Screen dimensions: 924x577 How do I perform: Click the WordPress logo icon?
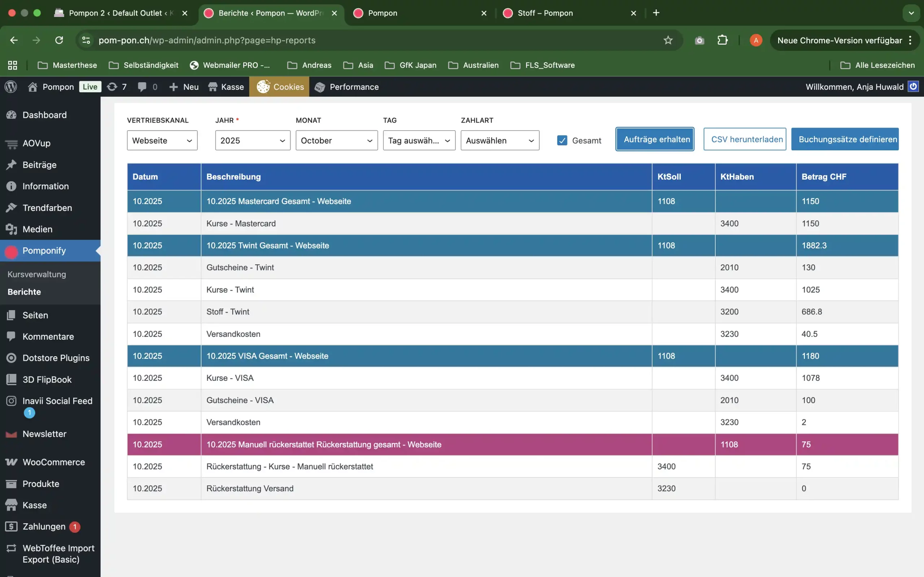point(11,87)
